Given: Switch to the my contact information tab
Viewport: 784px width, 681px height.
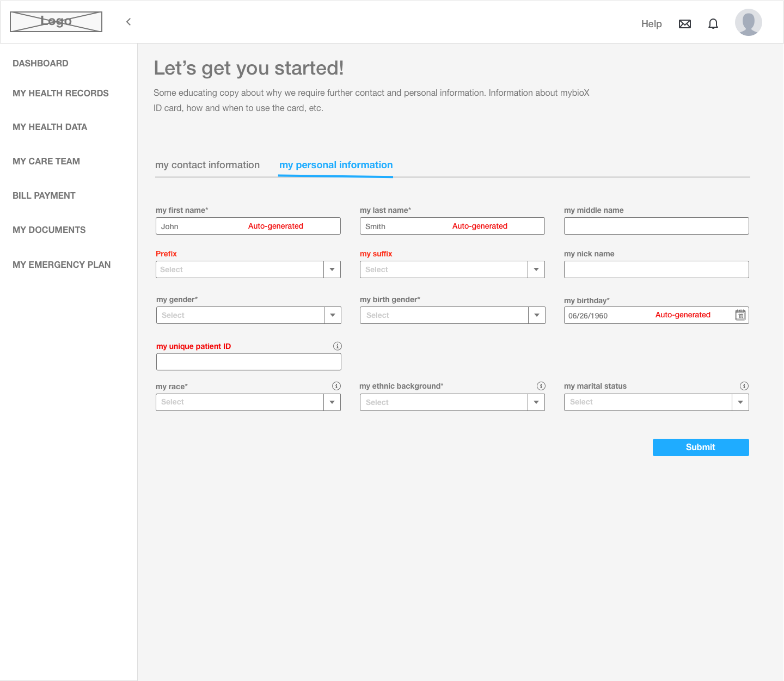Looking at the screenshot, I should coord(207,165).
